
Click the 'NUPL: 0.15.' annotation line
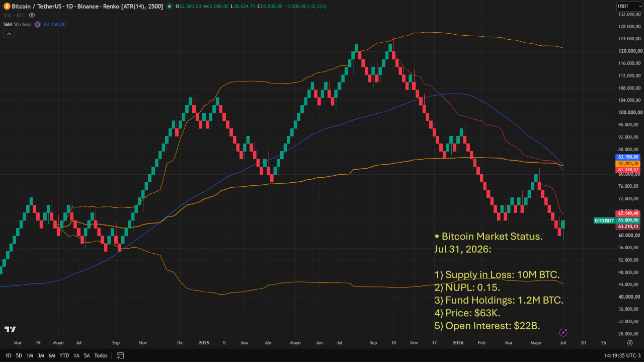click(x=467, y=287)
